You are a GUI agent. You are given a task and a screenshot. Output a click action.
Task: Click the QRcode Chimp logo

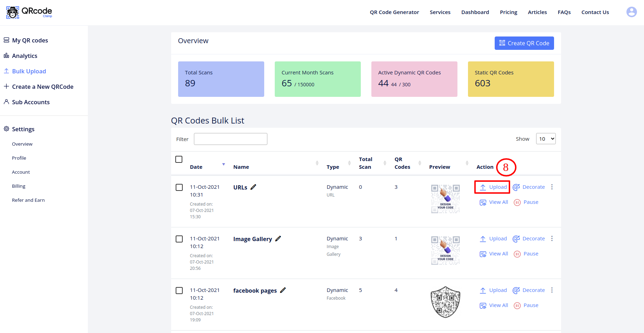(29, 12)
